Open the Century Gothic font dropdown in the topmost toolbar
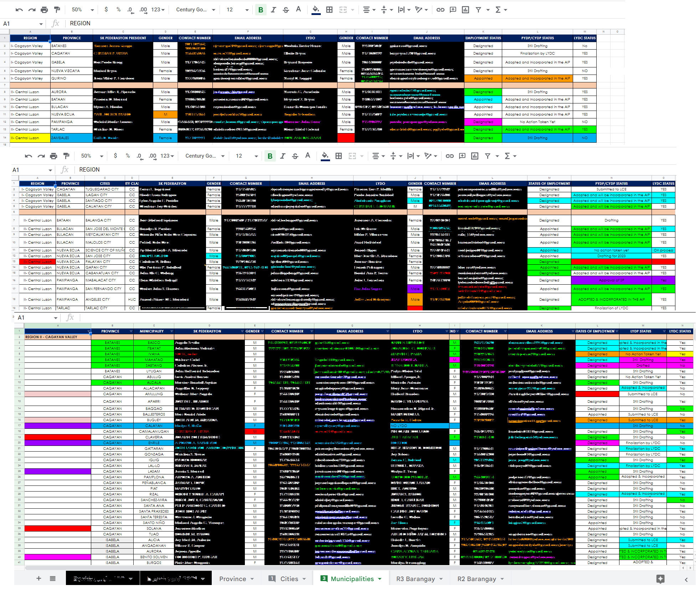700x590 pixels. pyautogui.click(x=196, y=10)
